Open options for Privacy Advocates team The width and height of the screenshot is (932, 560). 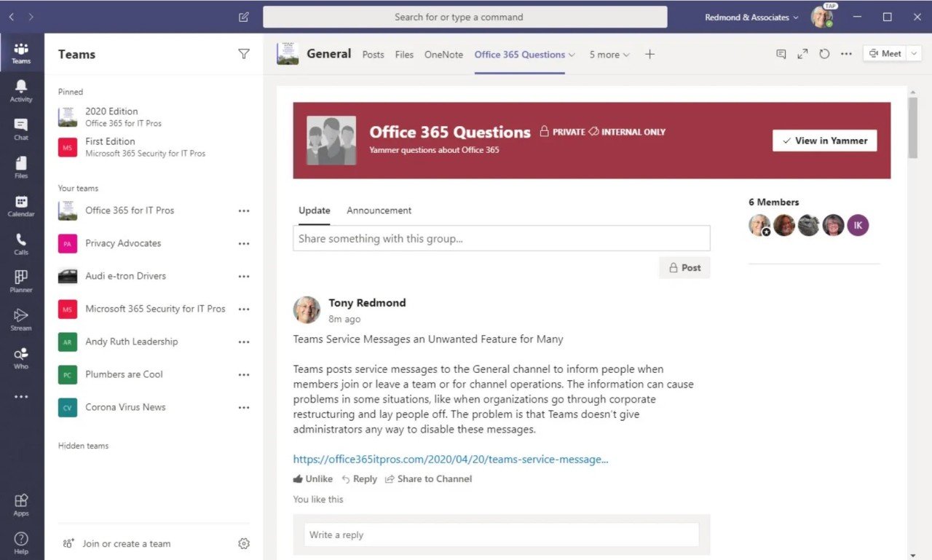click(x=244, y=243)
